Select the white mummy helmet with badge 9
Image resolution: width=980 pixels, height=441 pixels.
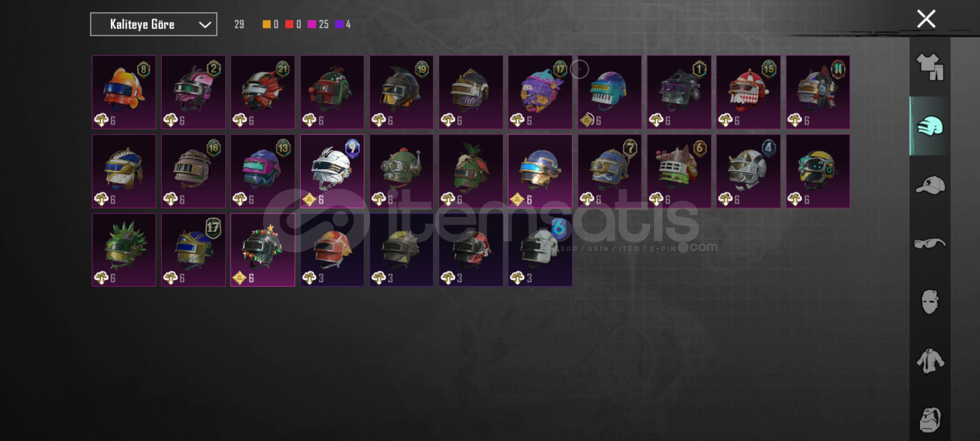(332, 171)
